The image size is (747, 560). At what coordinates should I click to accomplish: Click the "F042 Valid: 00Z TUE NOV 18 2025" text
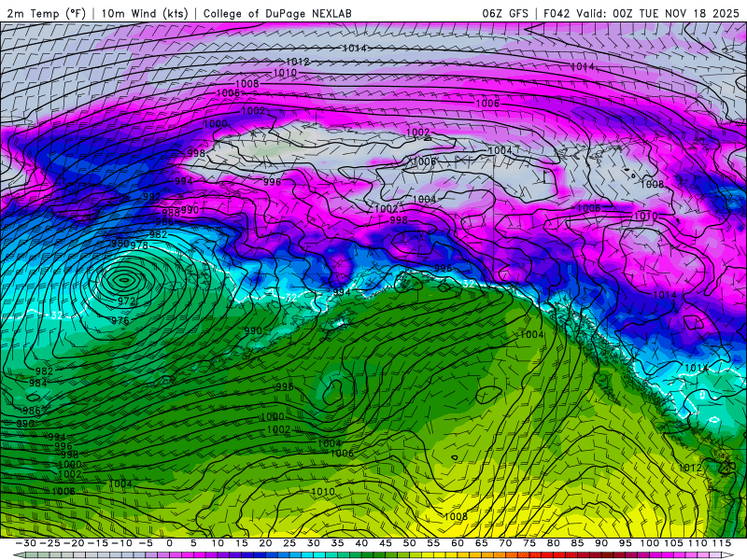[641, 14]
